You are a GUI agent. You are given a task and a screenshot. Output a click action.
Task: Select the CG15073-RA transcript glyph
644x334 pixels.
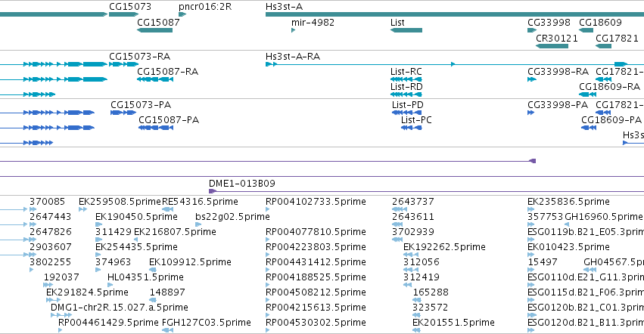[x=123, y=64]
